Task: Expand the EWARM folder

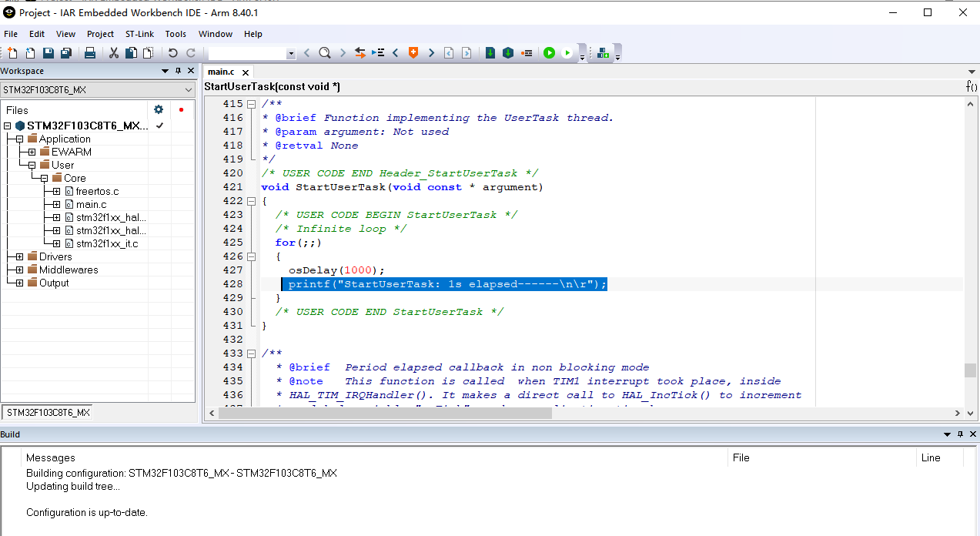Action: click(32, 152)
